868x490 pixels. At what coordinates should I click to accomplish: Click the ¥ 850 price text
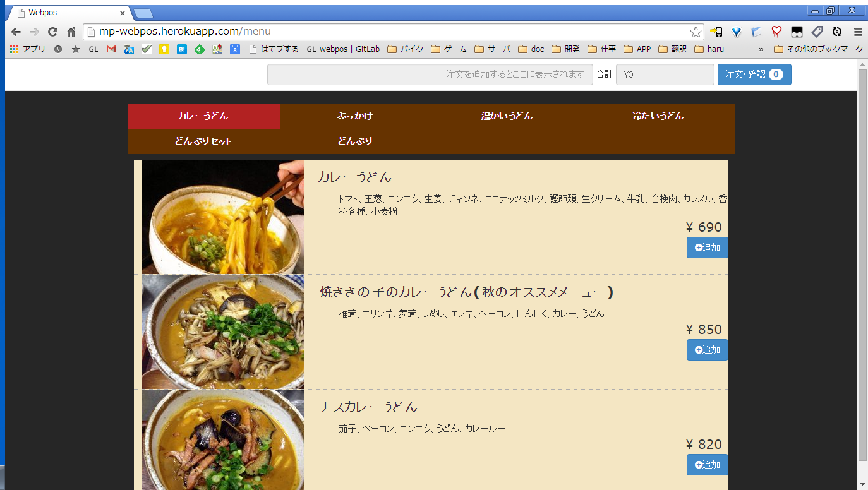tap(704, 330)
